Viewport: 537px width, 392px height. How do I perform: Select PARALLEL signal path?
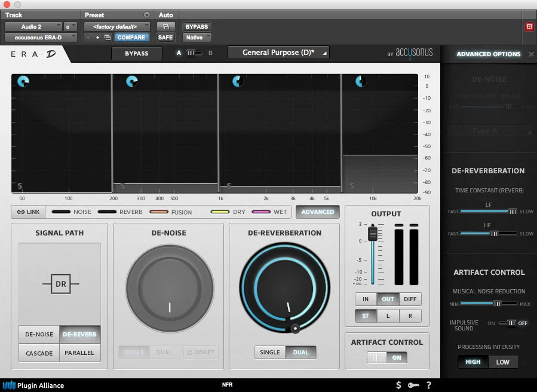[80, 353]
